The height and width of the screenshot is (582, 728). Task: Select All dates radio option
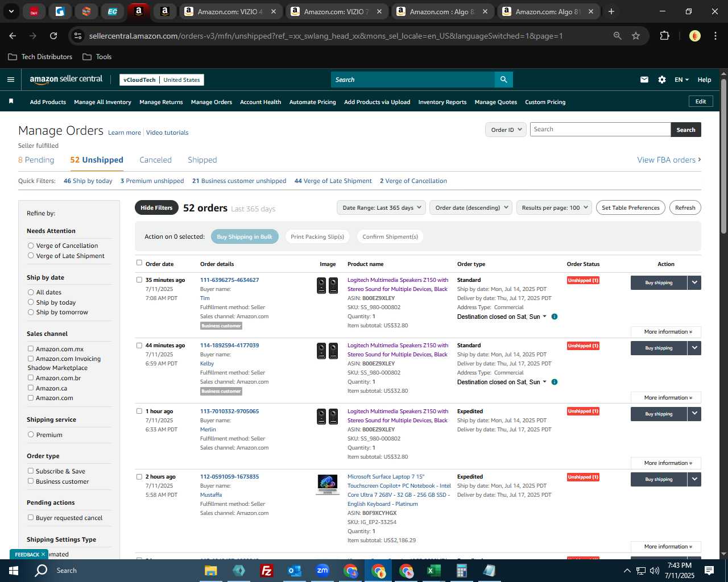pos(31,292)
